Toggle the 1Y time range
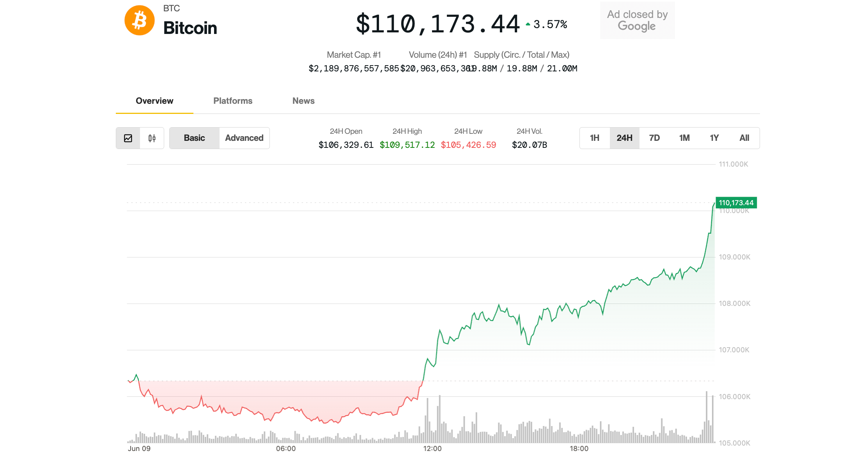Image resolution: width=868 pixels, height=458 pixels. point(714,138)
